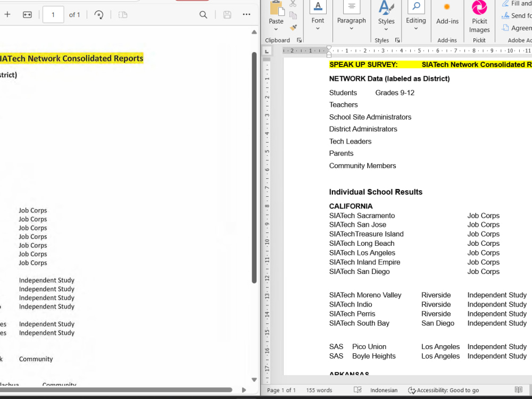
Task: Click 'SIATech Moreno Valley' in Word document
Action: [365, 295]
